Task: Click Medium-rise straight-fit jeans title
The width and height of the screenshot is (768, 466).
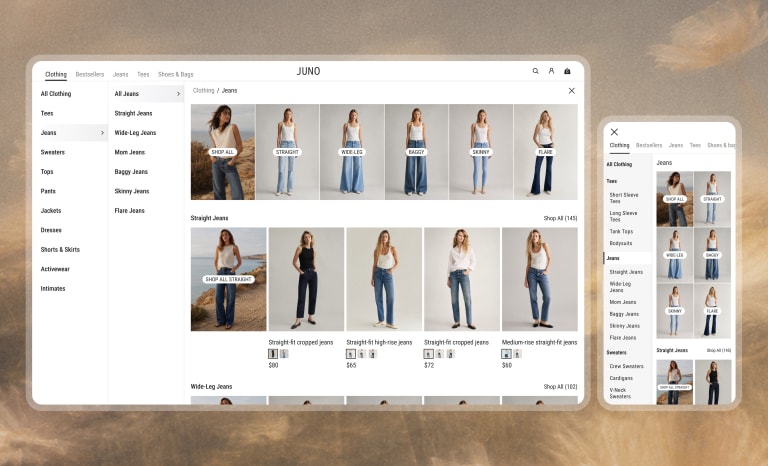Action: [539, 343]
